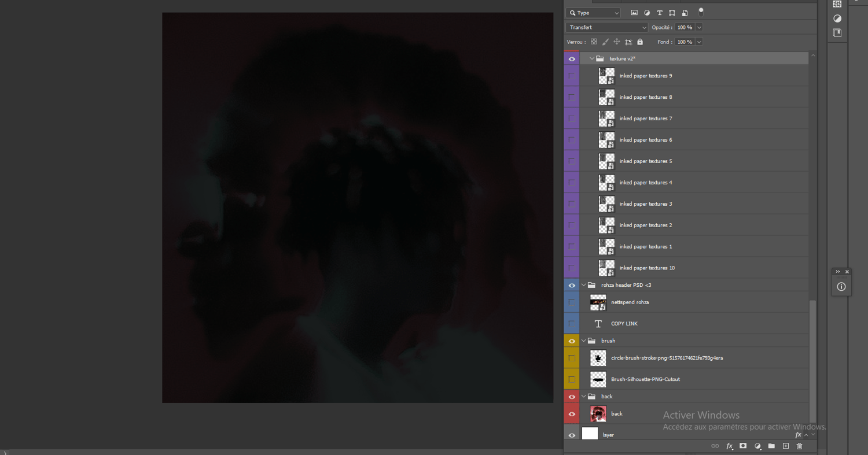Add a layer mask
This screenshot has height=455, width=868.
point(743,446)
